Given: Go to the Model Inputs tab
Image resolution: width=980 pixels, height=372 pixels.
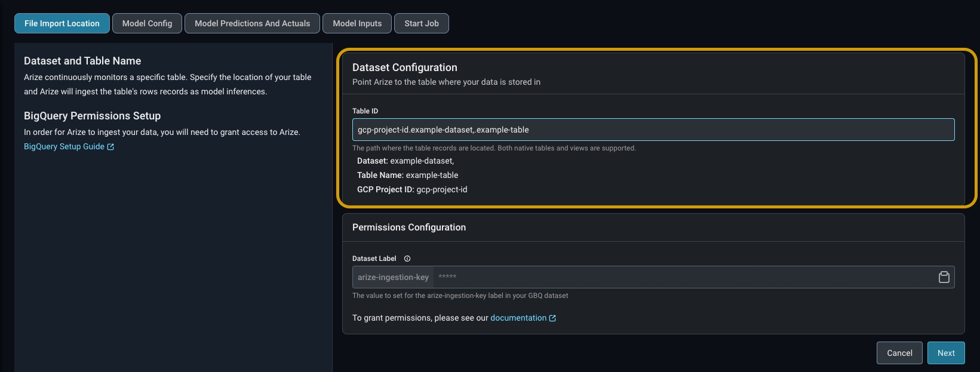Looking at the screenshot, I should 357,23.
